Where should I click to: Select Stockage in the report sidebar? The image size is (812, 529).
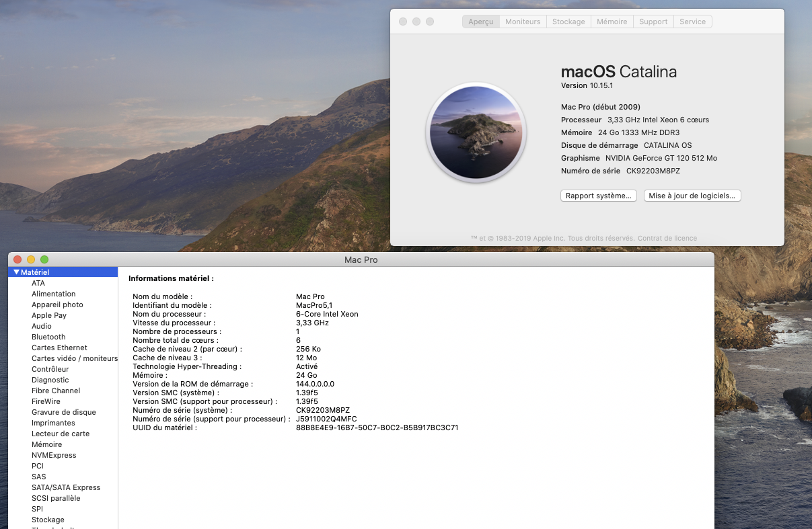click(x=48, y=520)
